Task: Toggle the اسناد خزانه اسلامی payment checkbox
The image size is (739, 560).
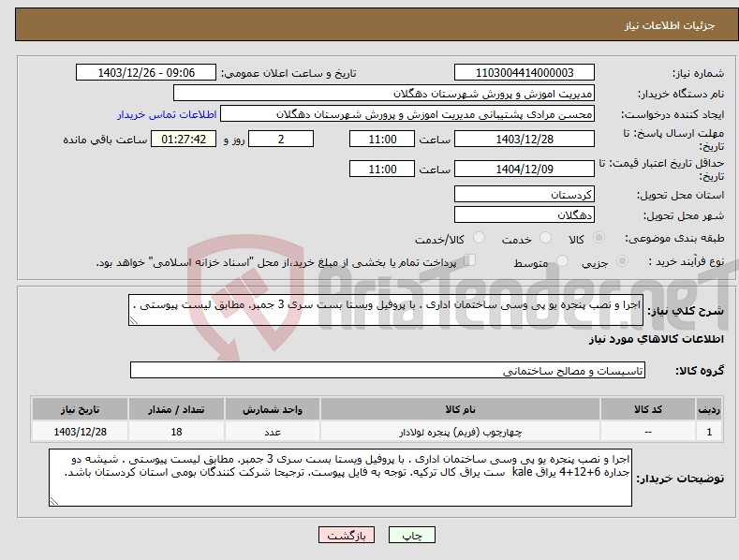Action: click(470, 260)
